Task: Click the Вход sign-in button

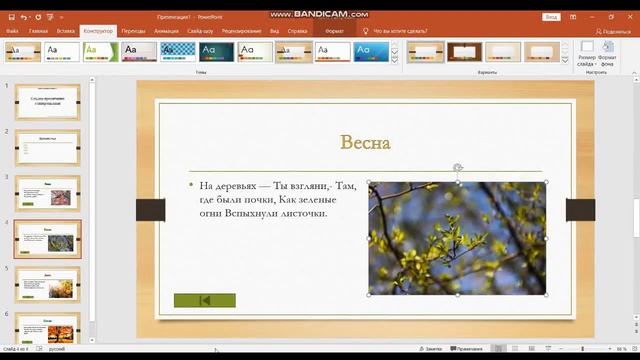Action: pyautogui.click(x=551, y=17)
